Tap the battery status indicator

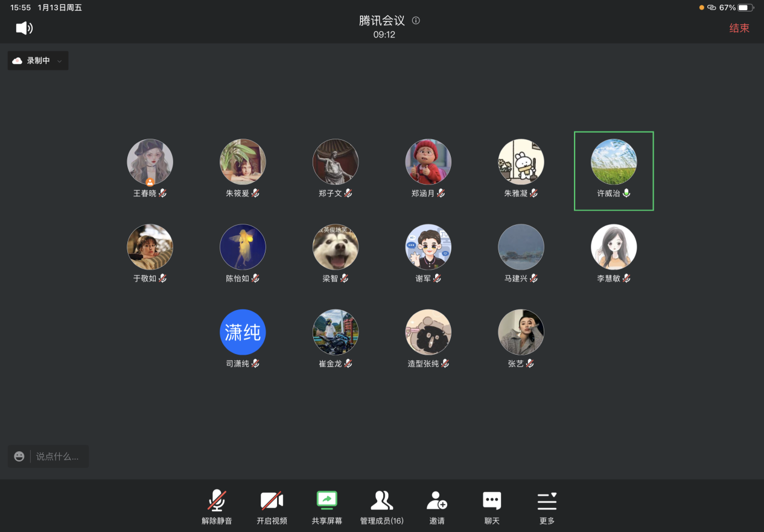[x=745, y=8]
